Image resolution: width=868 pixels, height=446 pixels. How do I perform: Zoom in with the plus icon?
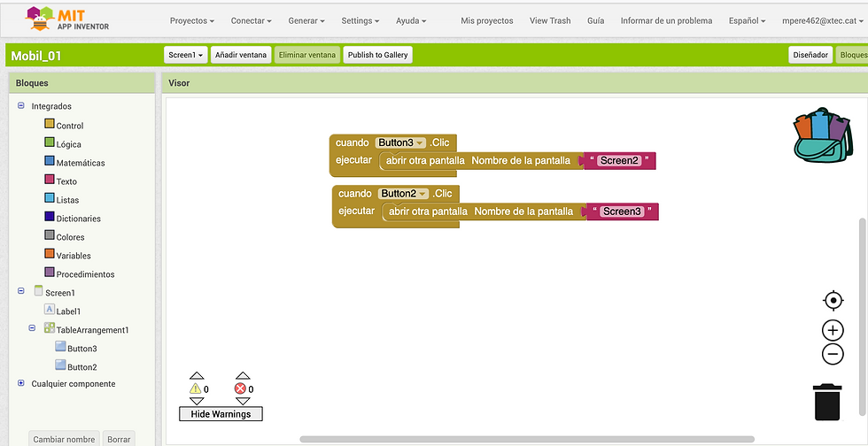(x=833, y=330)
